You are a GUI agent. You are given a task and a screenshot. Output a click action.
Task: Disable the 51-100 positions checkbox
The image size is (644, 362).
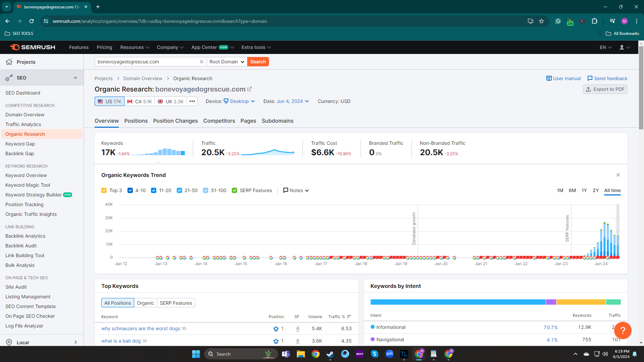(206, 190)
